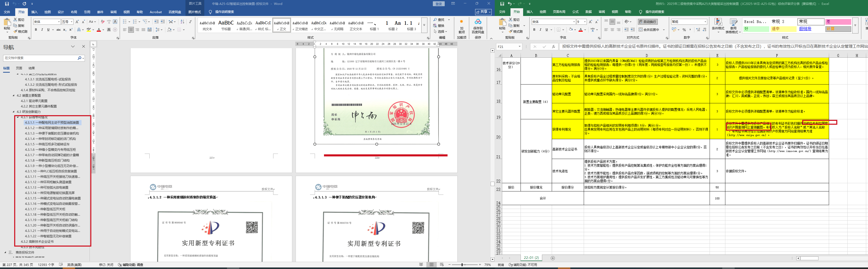Undo the last action in Excel

pos(510,4)
